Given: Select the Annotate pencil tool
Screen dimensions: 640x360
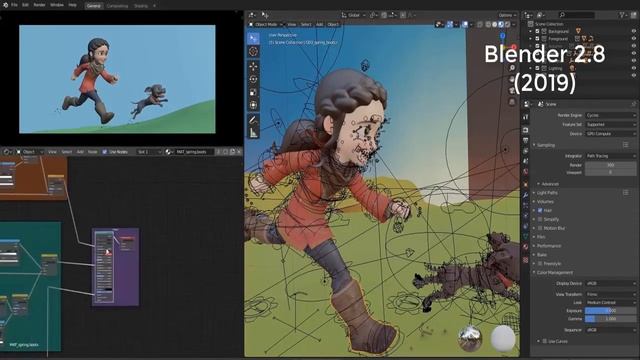Looking at the screenshot, I should (253, 120).
